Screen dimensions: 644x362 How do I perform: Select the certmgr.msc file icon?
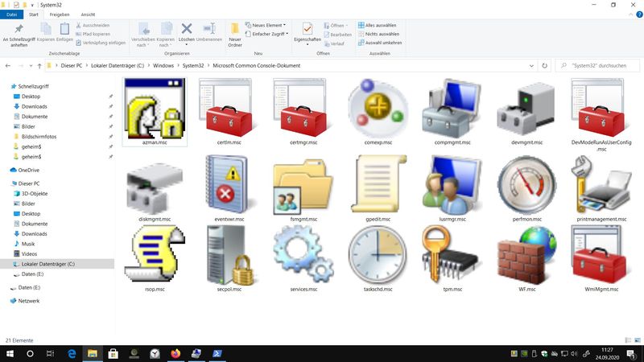pos(303,109)
